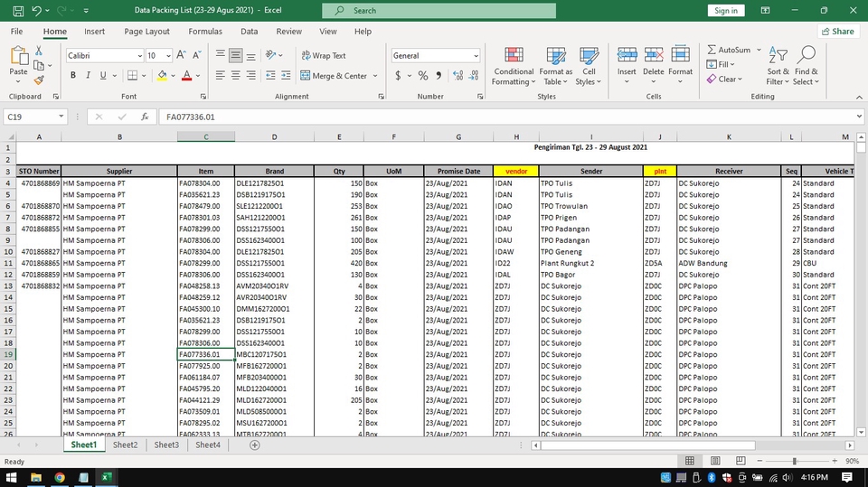This screenshot has width=868, height=487.
Task: Toggle Wrap Text
Action: click(324, 55)
